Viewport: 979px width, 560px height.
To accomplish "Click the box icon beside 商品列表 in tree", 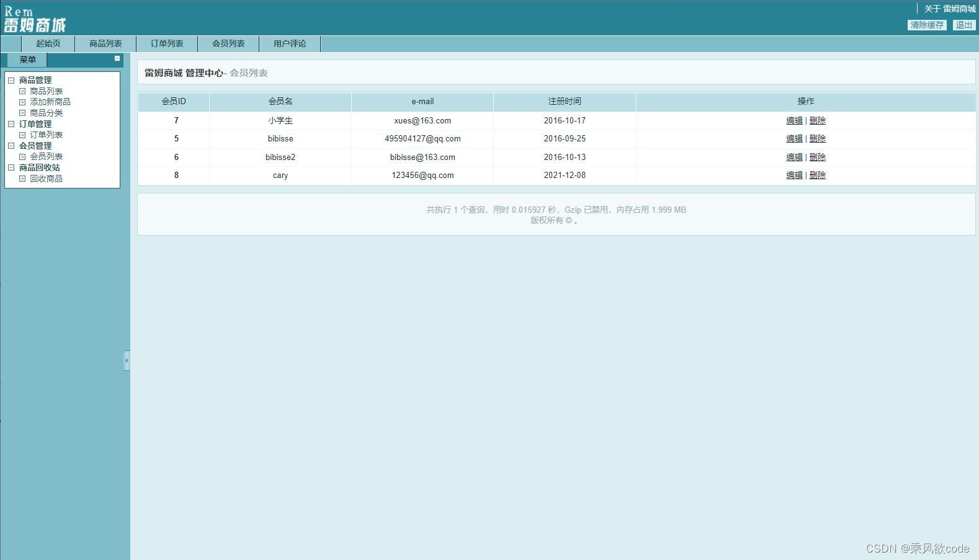I will (x=22, y=91).
